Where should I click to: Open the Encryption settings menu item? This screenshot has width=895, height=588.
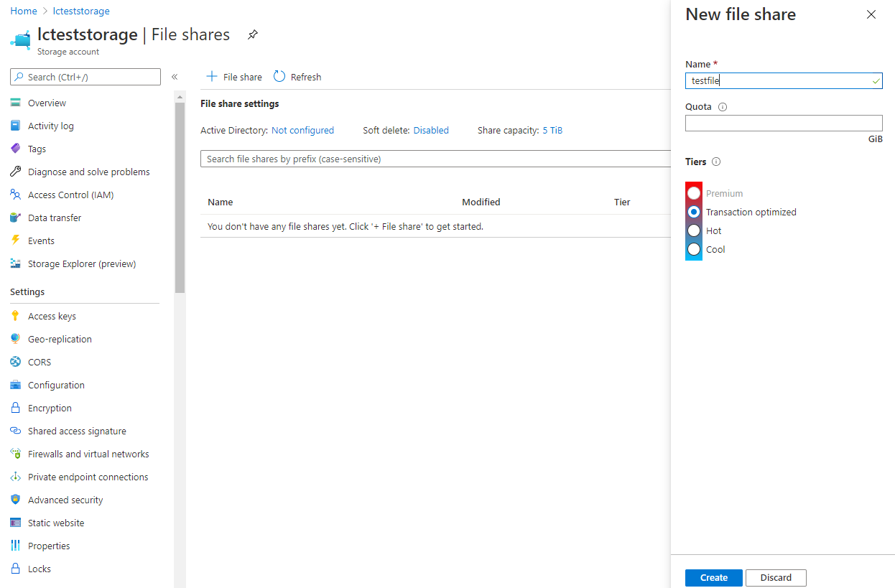50,408
